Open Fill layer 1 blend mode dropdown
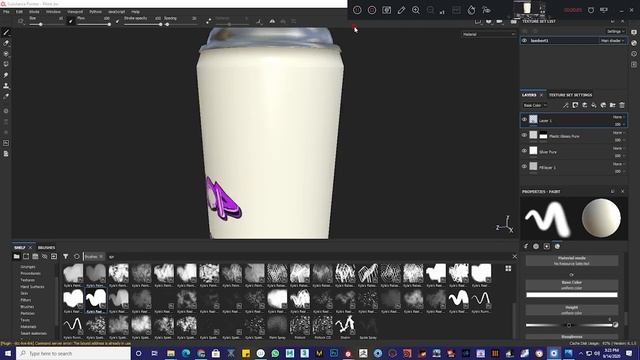 click(618, 164)
